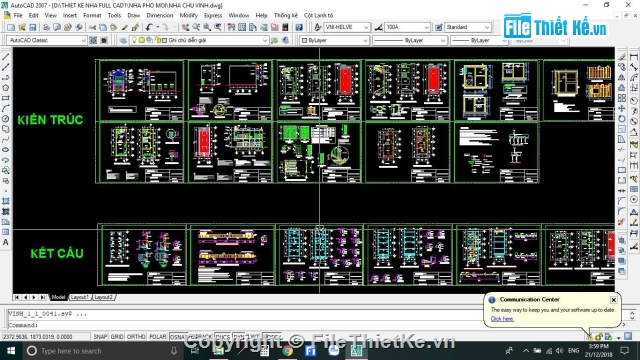Open the Help question mark icon
640x360 pixels.
(x=299, y=27)
